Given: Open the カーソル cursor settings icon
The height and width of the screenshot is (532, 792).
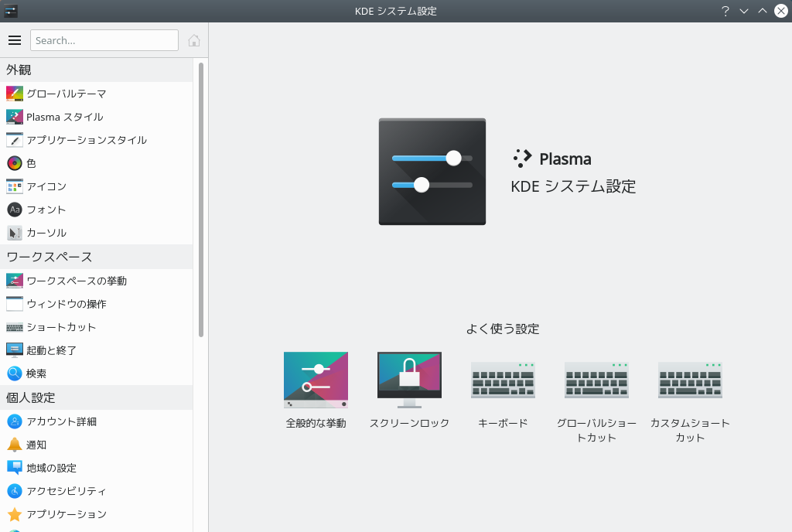Looking at the screenshot, I should tap(15, 233).
